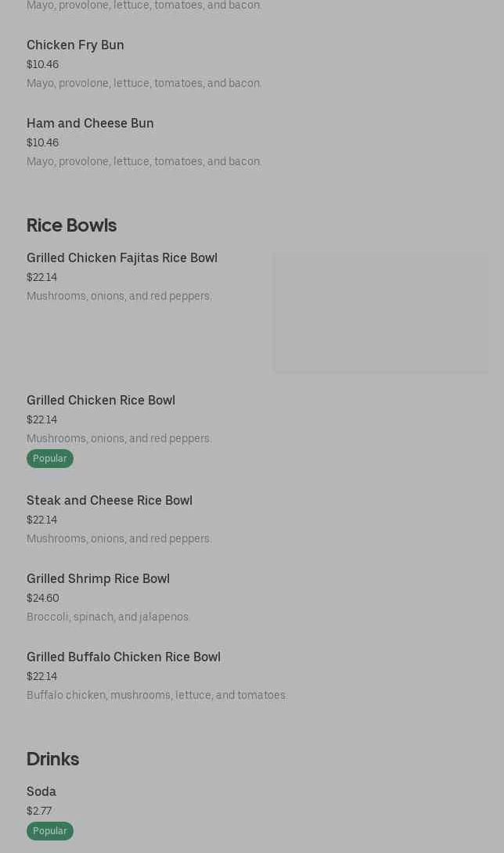
Task: Click the Ham and Cheese Bun description
Action: click(x=144, y=162)
